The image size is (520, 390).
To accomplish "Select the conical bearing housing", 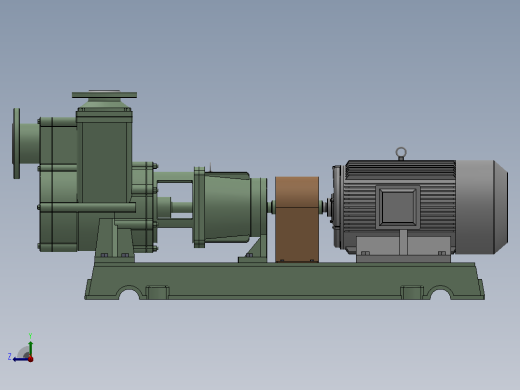I will click(227, 206).
